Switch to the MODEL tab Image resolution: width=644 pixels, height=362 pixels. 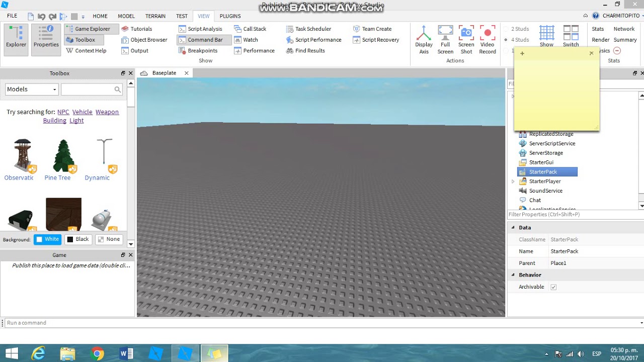(x=126, y=16)
